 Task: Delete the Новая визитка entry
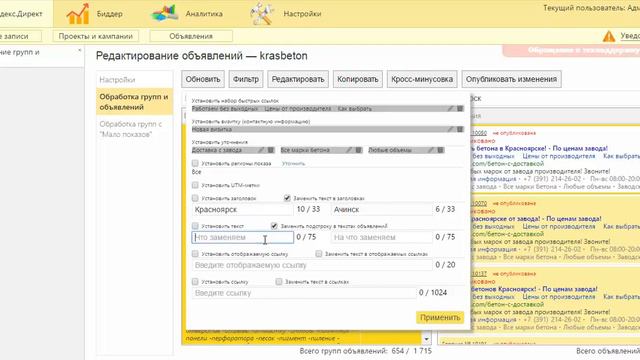460,129
